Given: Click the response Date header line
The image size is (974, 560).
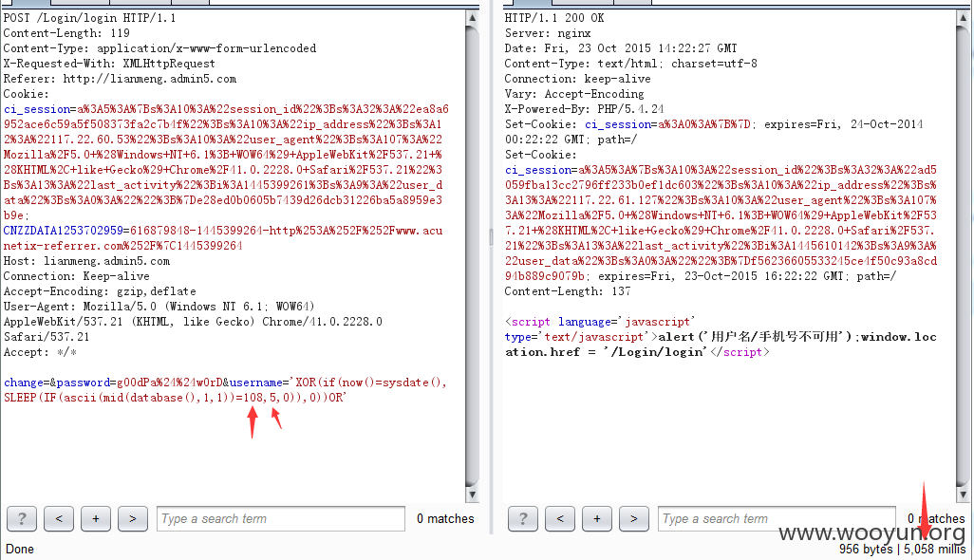Looking at the screenshot, I should (621, 48).
